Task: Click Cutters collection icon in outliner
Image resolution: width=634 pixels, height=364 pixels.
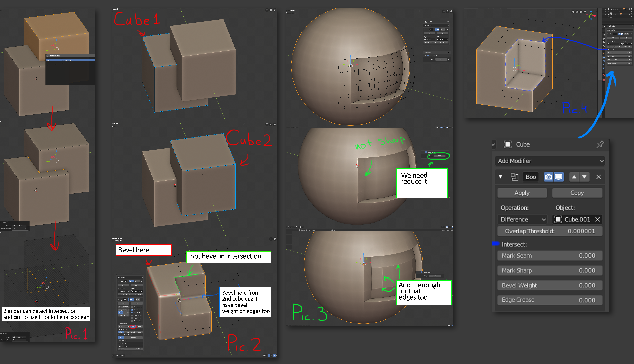Action: (611, 14)
